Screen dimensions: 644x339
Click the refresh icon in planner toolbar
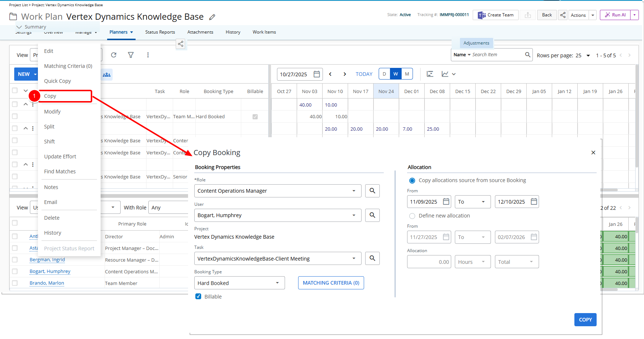tap(114, 55)
